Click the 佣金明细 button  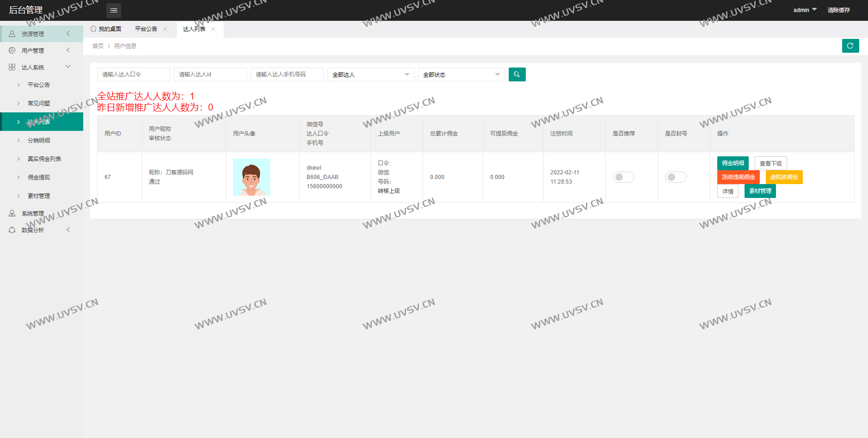(x=733, y=163)
